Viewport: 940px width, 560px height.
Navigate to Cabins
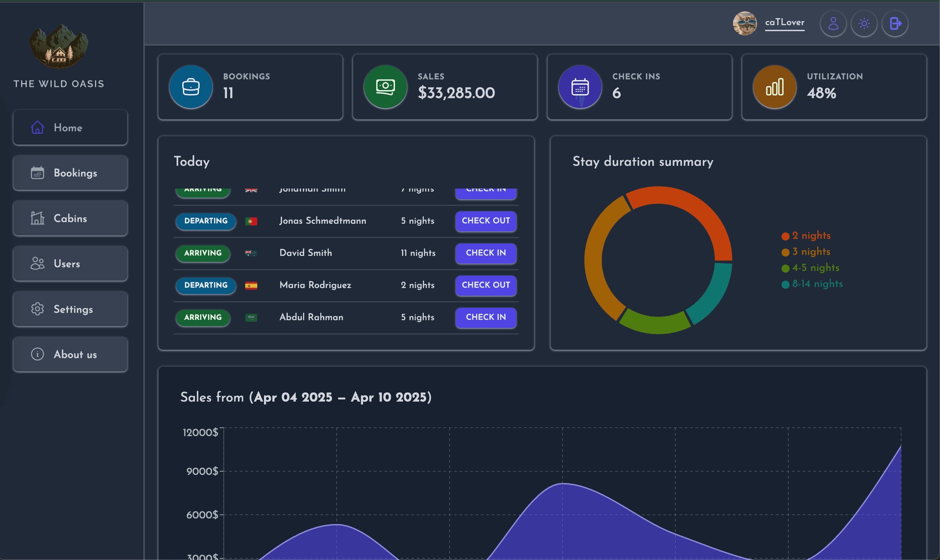pos(70,218)
